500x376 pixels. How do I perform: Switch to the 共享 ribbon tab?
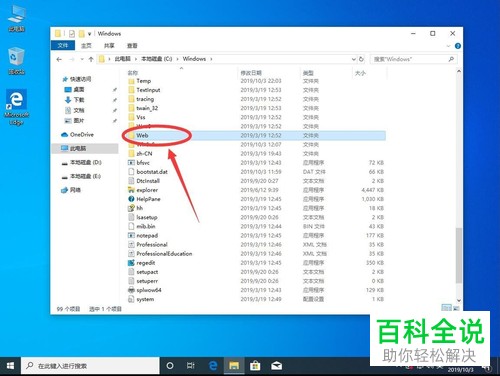coord(109,46)
